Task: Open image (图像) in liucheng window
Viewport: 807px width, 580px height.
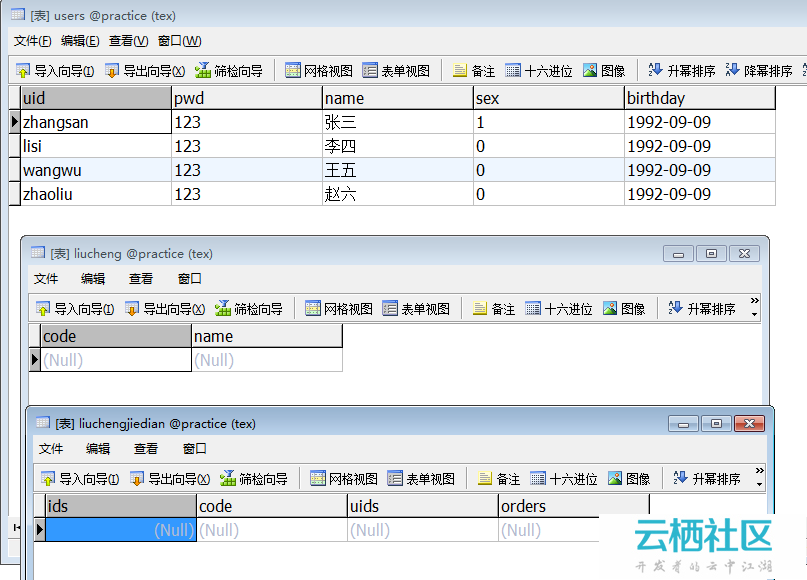Action: click(x=624, y=309)
